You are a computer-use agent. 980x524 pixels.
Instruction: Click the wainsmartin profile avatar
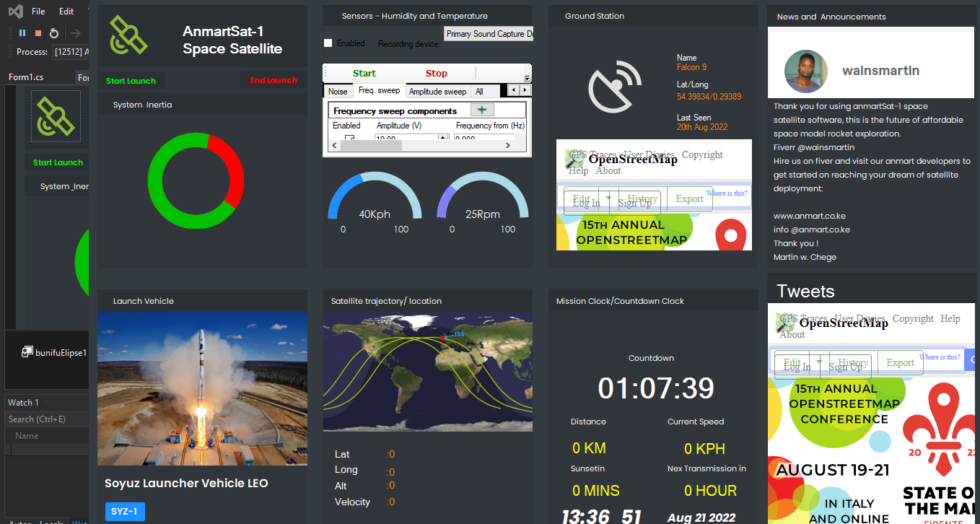tap(805, 71)
